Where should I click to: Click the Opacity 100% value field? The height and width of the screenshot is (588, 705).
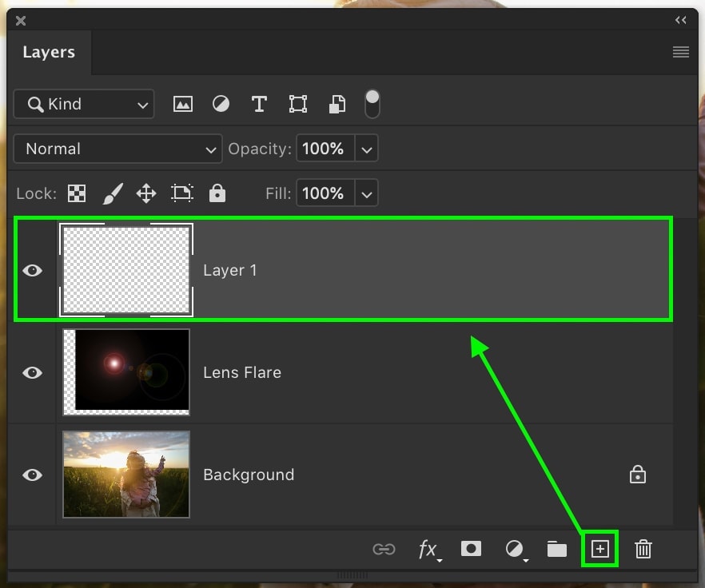(325, 149)
